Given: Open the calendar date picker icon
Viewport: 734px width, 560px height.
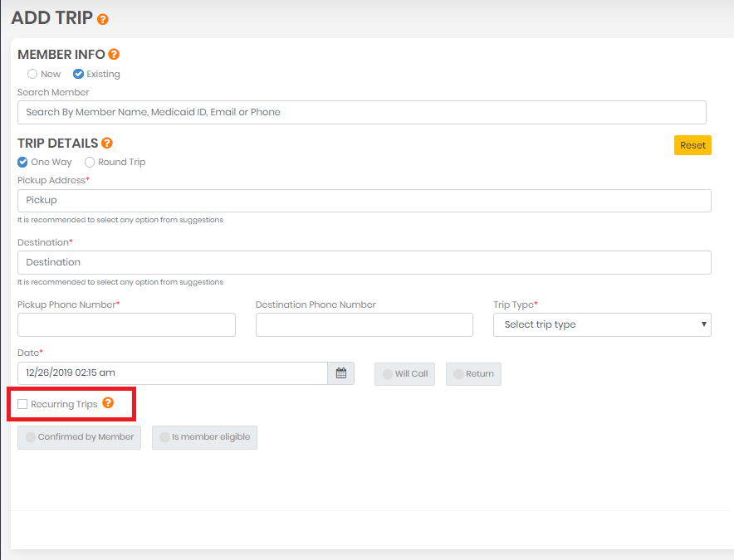Looking at the screenshot, I should tap(341, 373).
